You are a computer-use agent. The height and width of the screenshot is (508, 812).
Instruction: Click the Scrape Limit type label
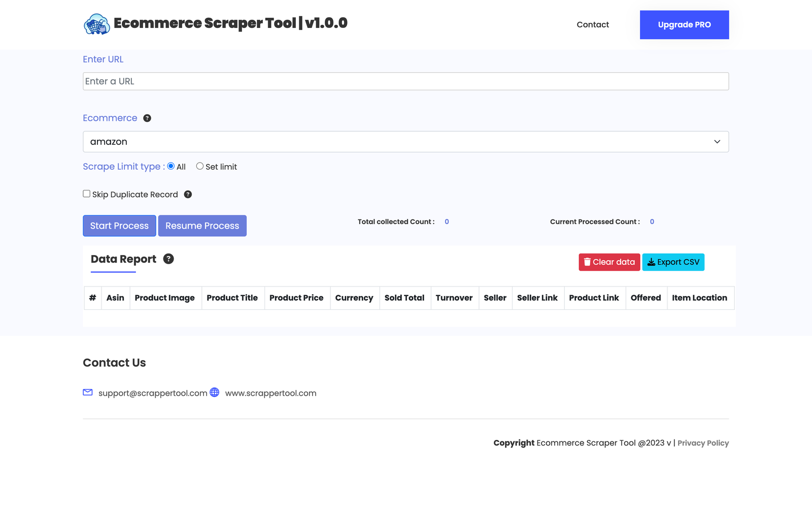124,167
